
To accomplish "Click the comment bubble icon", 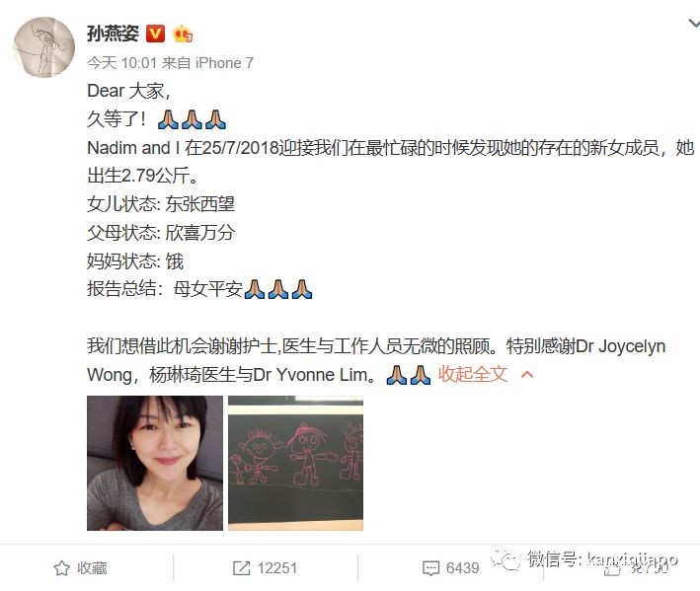I will coord(430,568).
